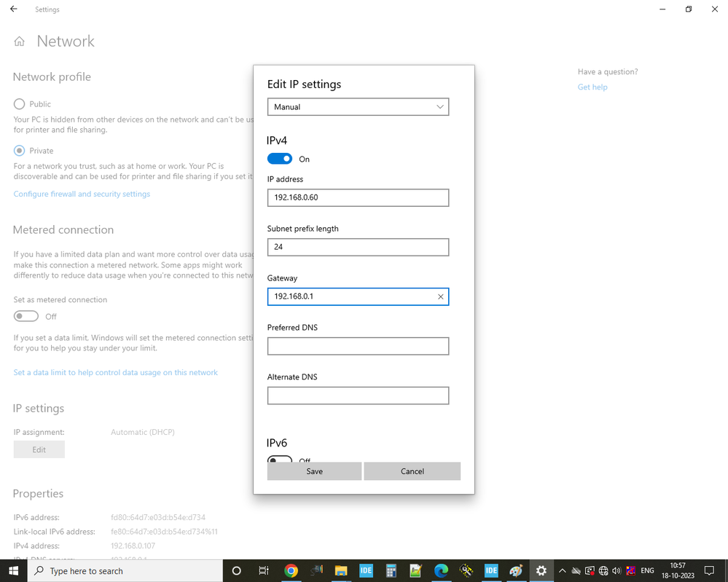
Task: Click the Edit button under IP assignment
Action: click(39, 449)
